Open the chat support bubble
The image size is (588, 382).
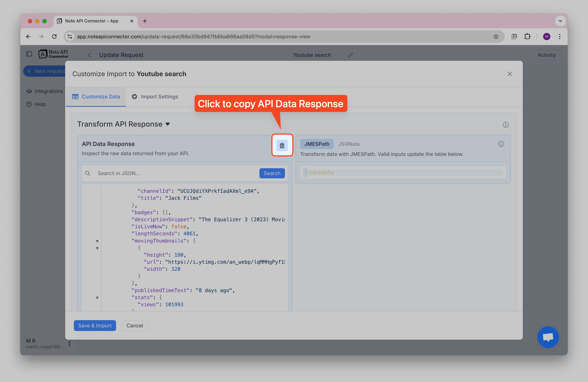click(x=548, y=337)
